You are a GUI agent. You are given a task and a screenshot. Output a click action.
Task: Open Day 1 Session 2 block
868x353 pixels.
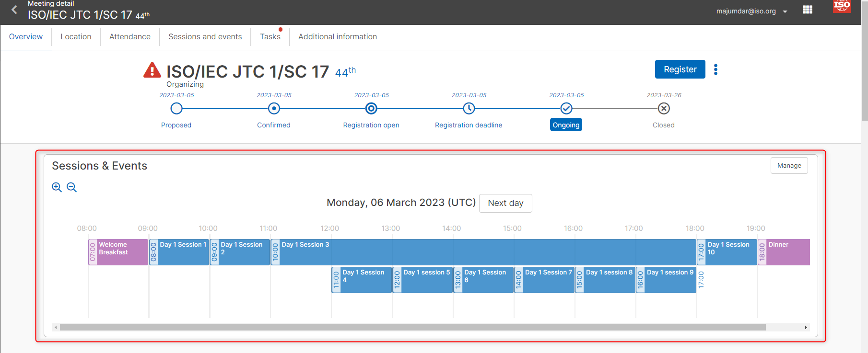(240, 252)
